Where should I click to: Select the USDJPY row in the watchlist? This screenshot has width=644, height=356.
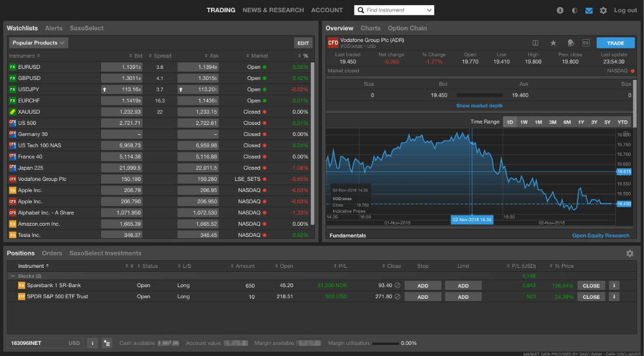point(35,89)
